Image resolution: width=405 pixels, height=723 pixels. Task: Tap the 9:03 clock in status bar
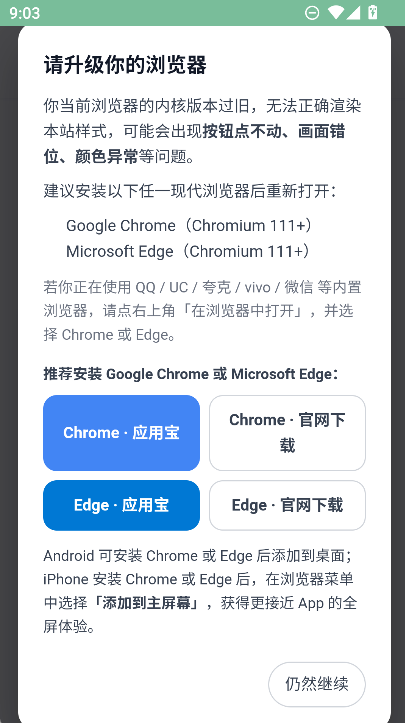24,13
